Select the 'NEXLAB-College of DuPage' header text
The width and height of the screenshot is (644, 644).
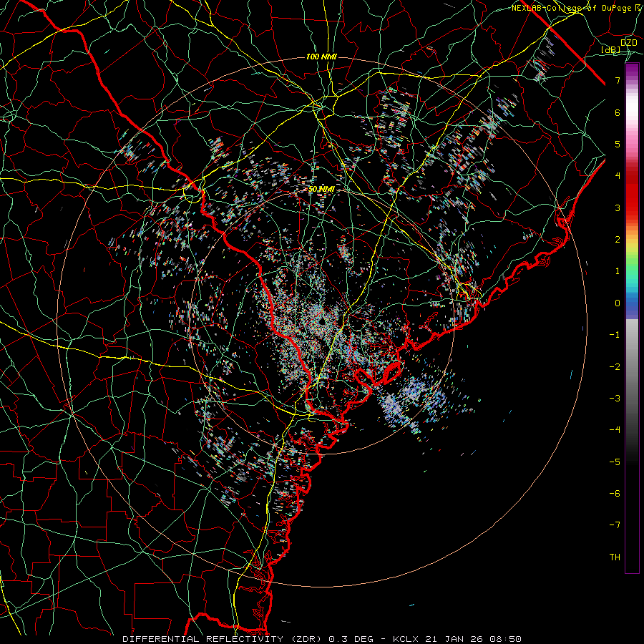point(572,8)
